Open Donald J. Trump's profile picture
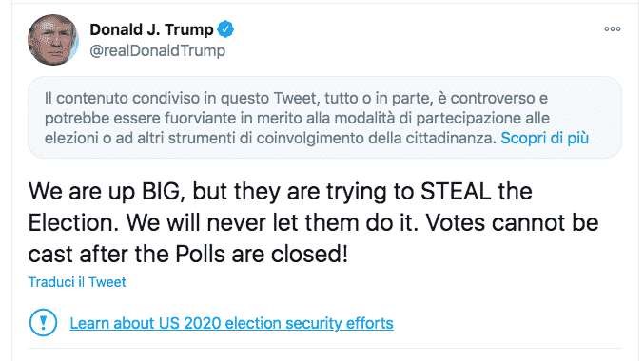Screen dimensions: 644x361 click(53, 40)
